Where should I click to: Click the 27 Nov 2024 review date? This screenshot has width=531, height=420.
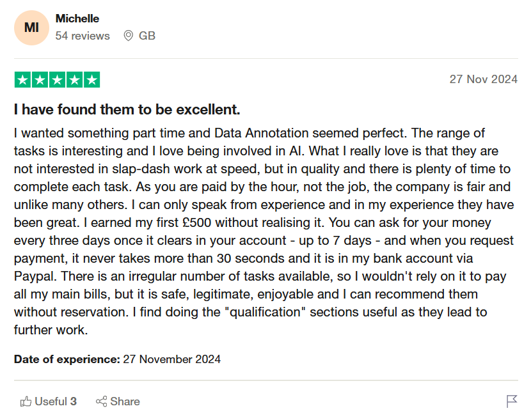coord(484,79)
